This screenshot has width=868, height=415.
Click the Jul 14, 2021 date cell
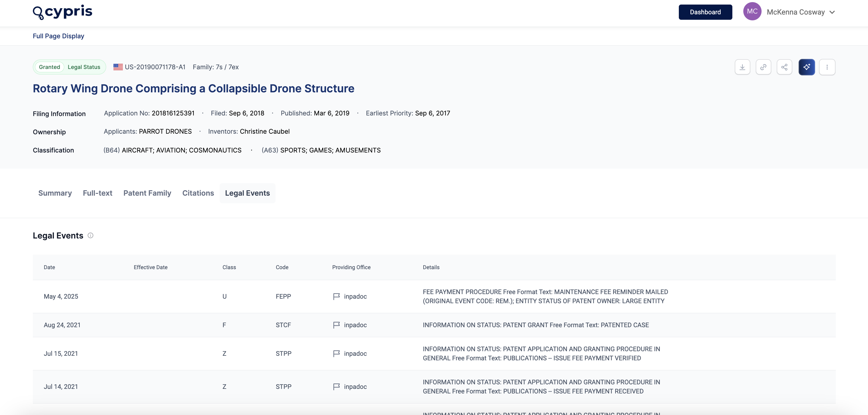click(61, 387)
